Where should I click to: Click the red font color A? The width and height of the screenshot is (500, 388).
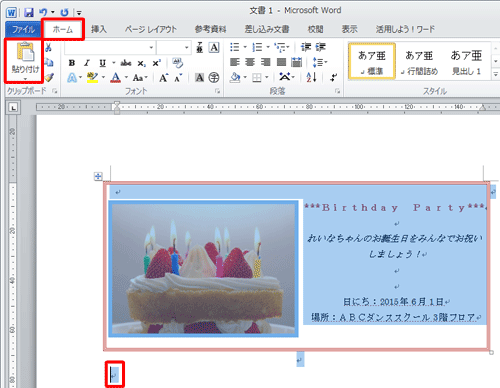115,78
